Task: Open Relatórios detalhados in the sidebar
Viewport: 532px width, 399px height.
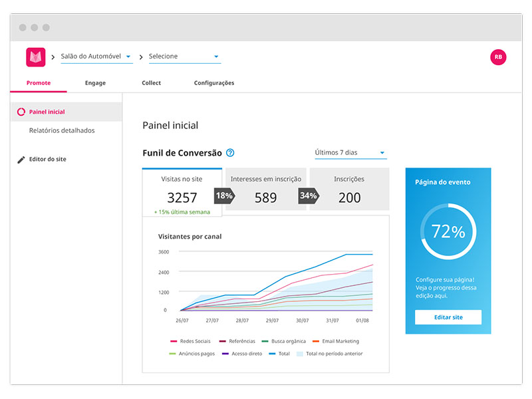Action: point(62,130)
